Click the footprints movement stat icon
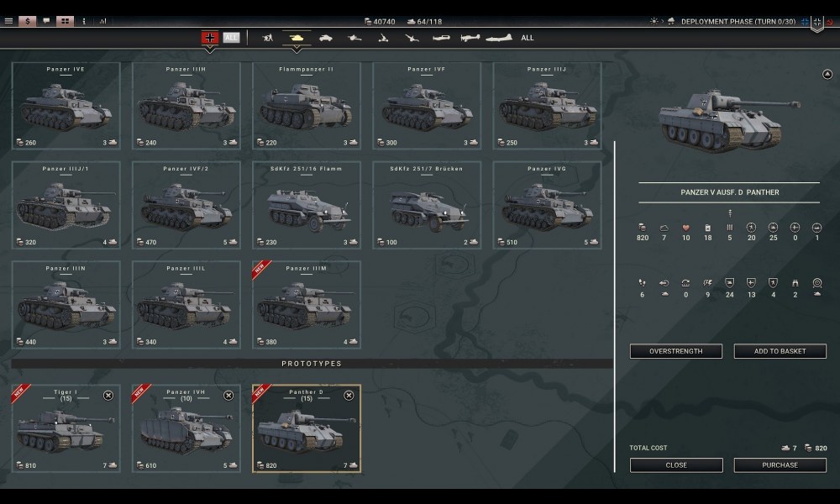The height and width of the screenshot is (504, 840). 643,283
